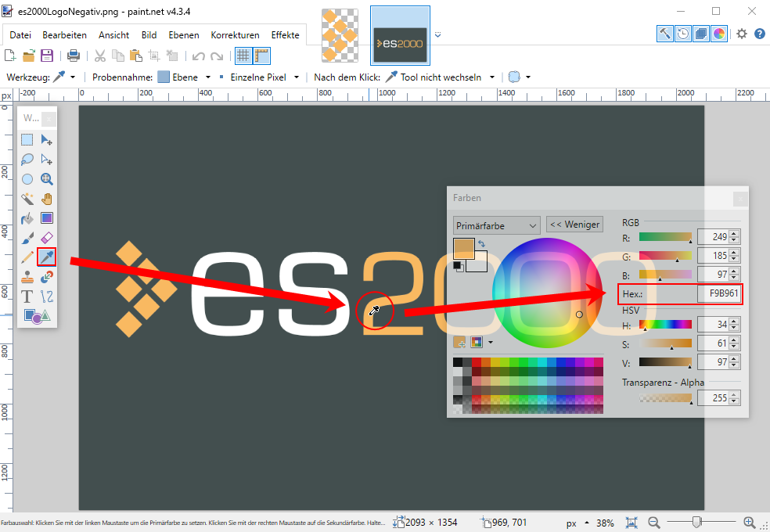
Task: Click the secondary color swatch
Action: [480, 264]
